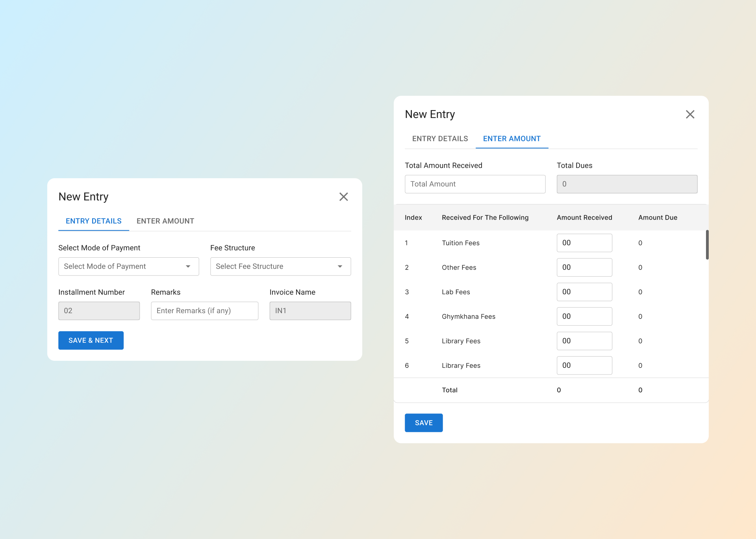756x539 pixels.
Task: Click the Amount Received column header
Action: (584, 218)
